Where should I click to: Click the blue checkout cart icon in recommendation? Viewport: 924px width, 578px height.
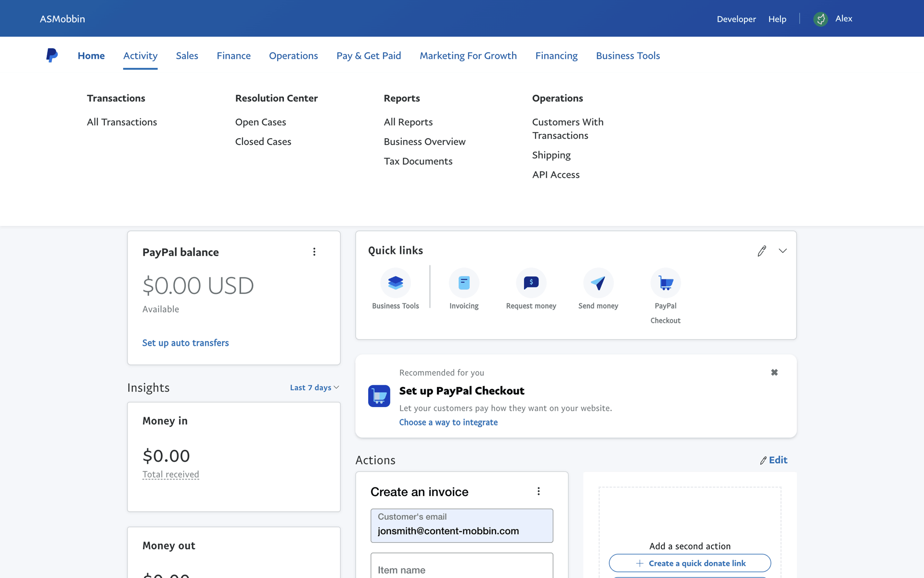(x=379, y=396)
